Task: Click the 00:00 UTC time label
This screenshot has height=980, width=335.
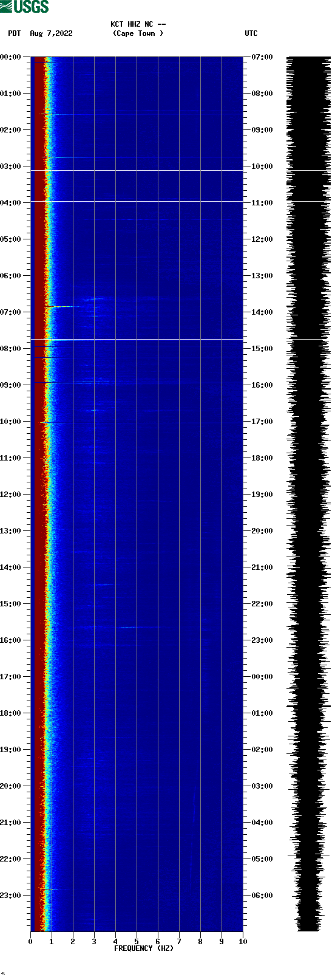Action: [x=262, y=677]
